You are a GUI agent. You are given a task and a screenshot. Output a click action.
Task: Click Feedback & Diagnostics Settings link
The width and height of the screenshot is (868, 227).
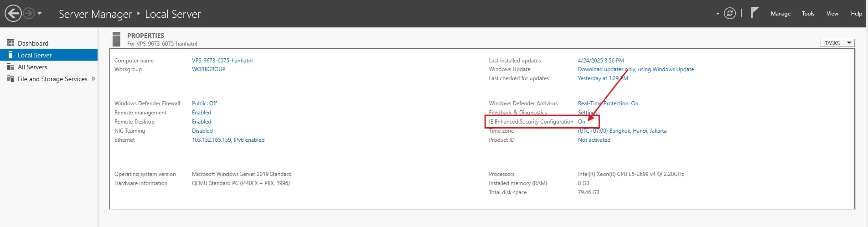(x=588, y=113)
